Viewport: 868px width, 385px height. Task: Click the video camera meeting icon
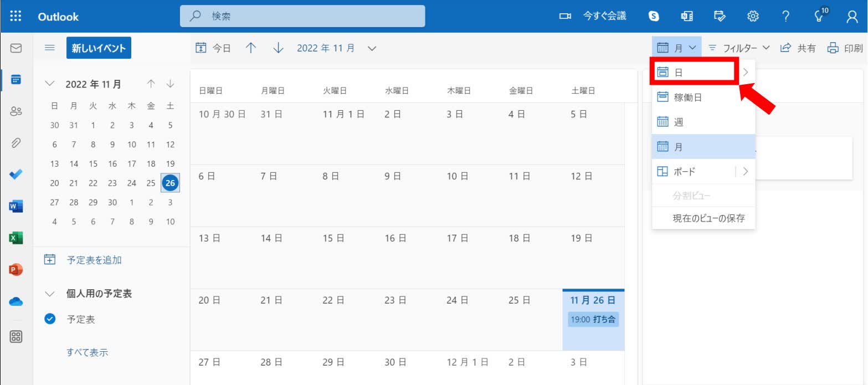[x=565, y=17]
